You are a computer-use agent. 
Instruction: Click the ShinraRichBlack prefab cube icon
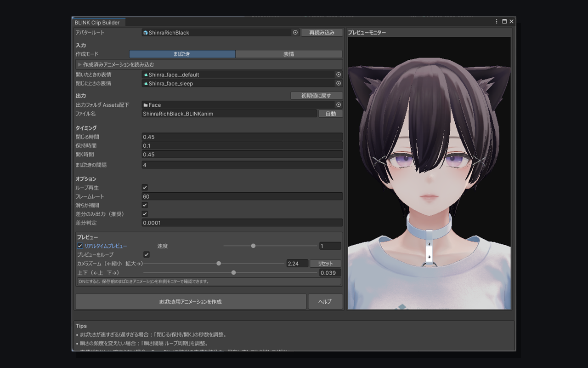point(145,33)
